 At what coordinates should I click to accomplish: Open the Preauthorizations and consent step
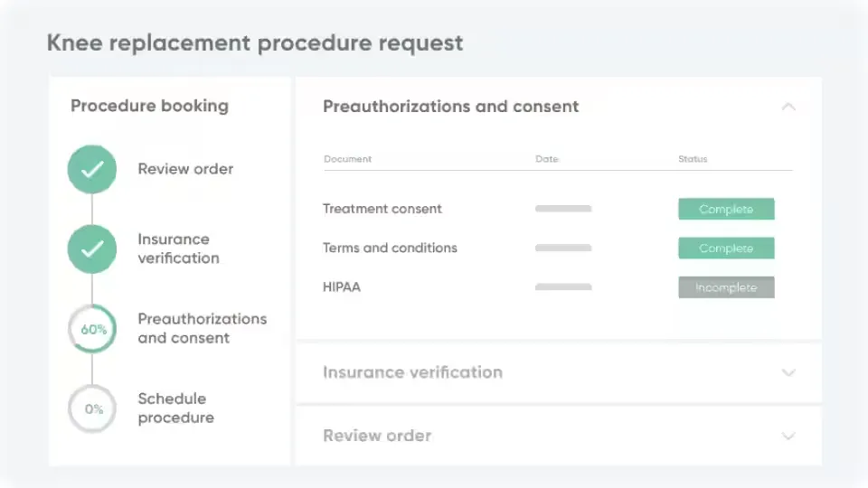coord(202,329)
